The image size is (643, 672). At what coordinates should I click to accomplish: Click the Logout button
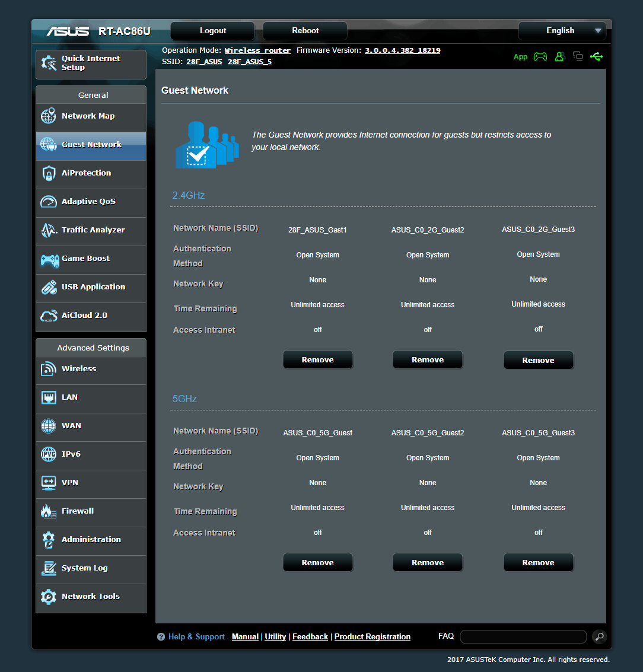tap(212, 31)
